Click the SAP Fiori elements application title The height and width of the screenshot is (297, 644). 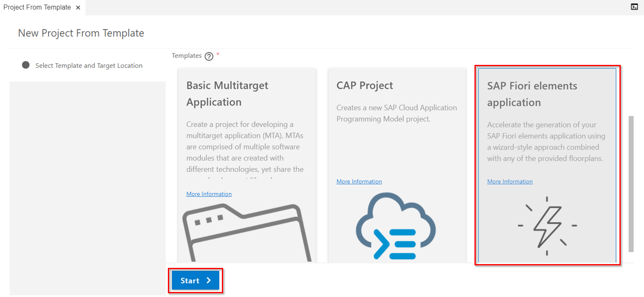(532, 94)
